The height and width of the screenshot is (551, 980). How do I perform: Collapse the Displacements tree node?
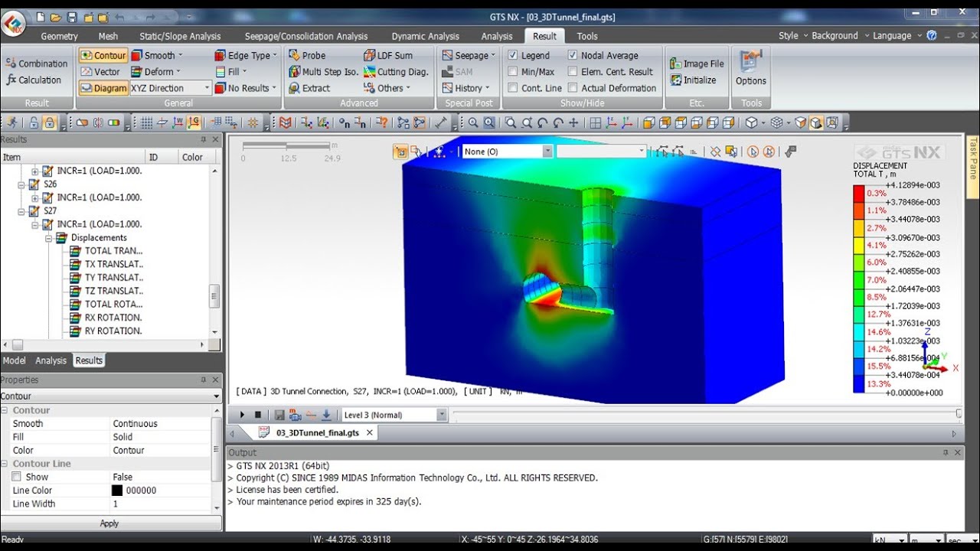tap(48, 238)
